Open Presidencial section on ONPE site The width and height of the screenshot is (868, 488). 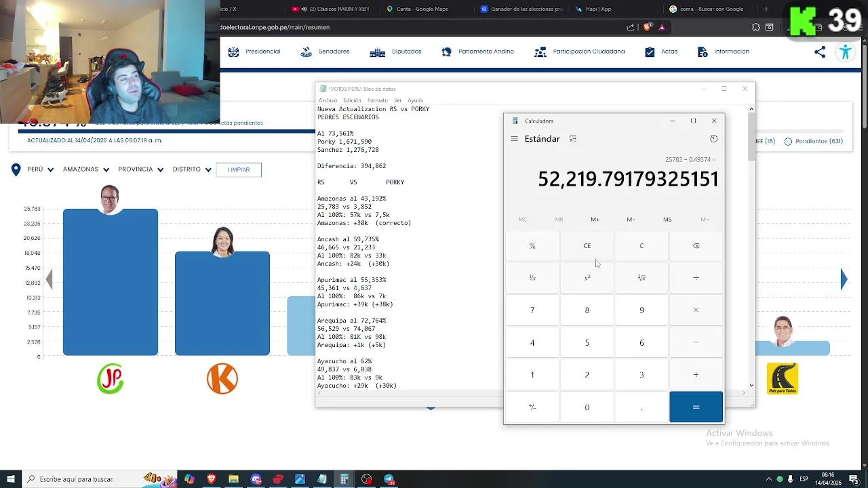tap(254, 52)
